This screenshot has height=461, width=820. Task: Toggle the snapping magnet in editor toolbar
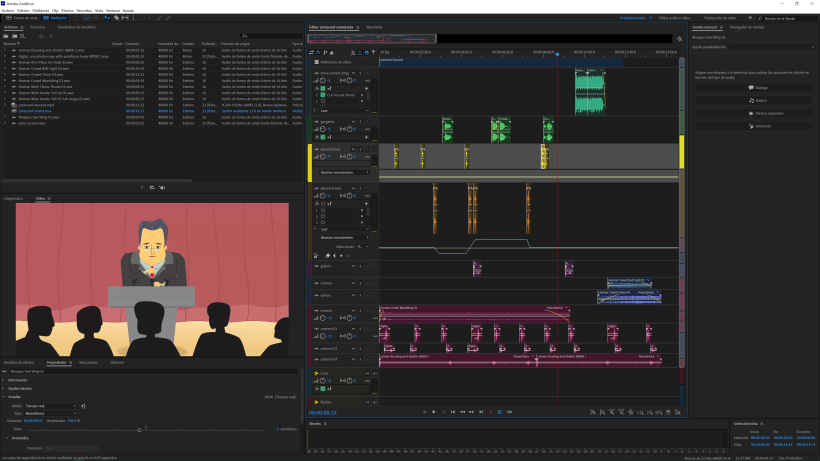coord(367,52)
